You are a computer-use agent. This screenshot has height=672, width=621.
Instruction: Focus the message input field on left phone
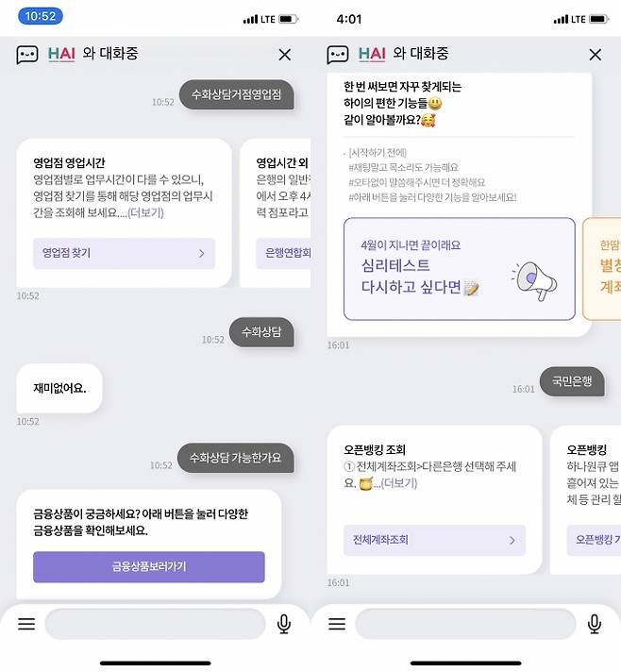click(x=155, y=624)
